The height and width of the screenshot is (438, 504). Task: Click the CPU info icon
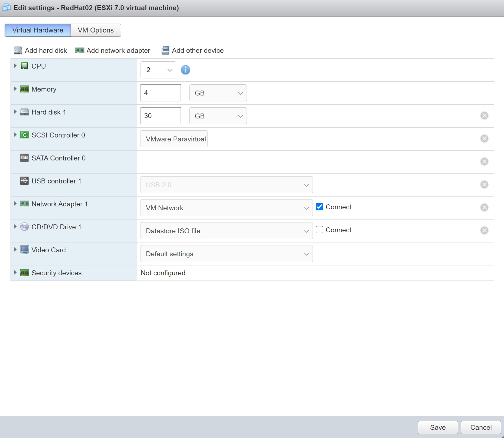click(x=185, y=70)
